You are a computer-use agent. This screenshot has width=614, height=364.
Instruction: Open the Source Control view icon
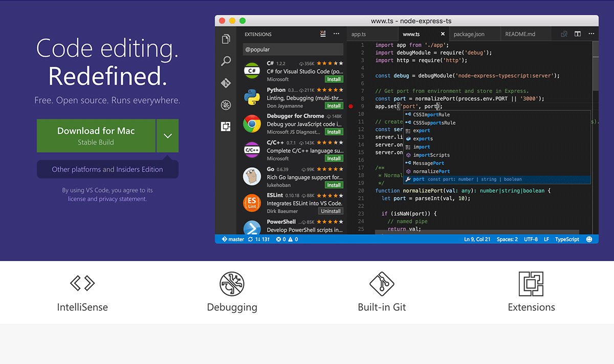click(x=226, y=83)
